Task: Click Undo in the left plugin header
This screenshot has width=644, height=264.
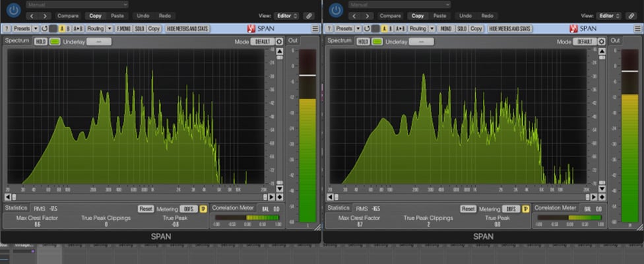Action: (x=143, y=16)
